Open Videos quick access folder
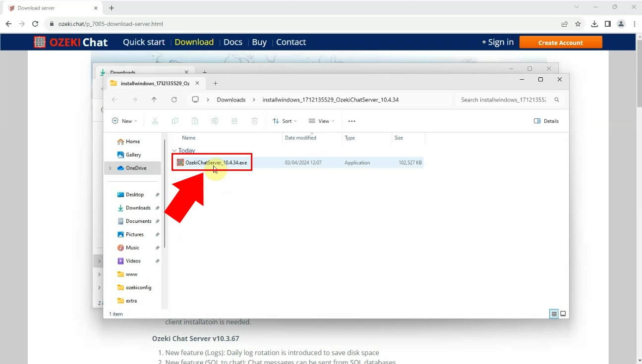 129,261
